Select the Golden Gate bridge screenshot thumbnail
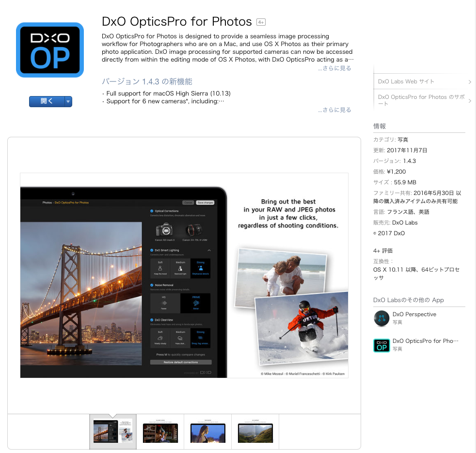 pyautogui.click(x=112, y=431)
